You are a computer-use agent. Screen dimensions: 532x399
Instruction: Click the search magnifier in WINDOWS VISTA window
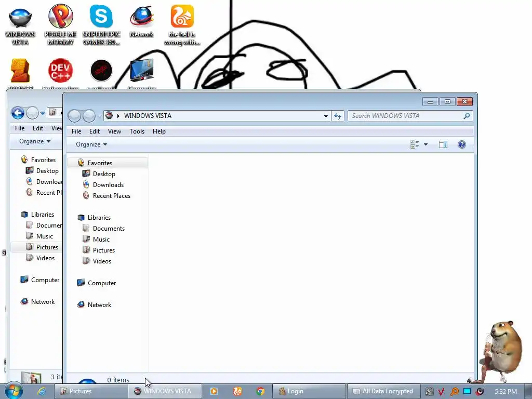[467, 116]
